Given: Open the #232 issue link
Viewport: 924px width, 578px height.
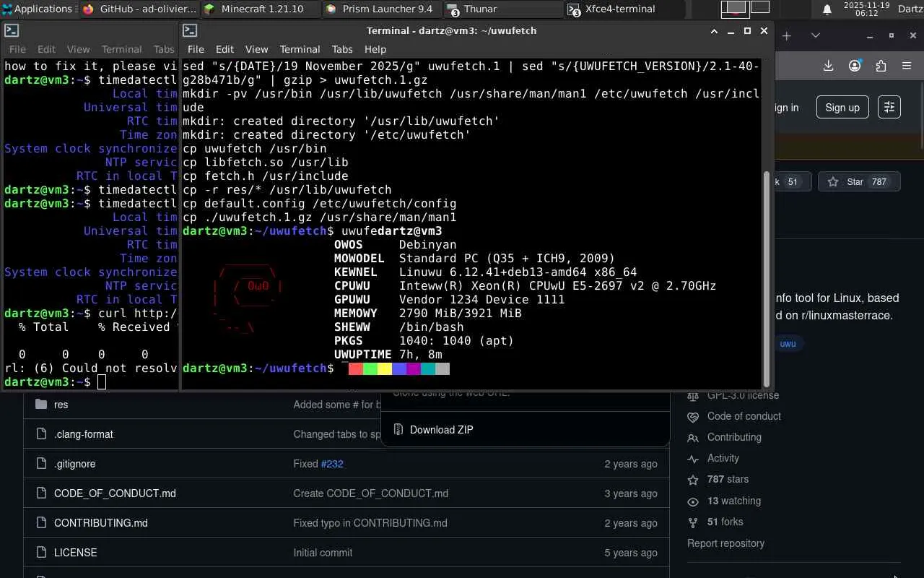Looking at the screenshot, I should (332, 464).
